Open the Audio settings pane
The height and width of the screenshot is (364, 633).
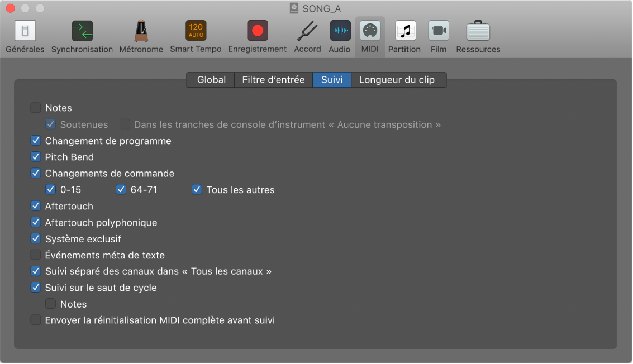coord(340,37)
